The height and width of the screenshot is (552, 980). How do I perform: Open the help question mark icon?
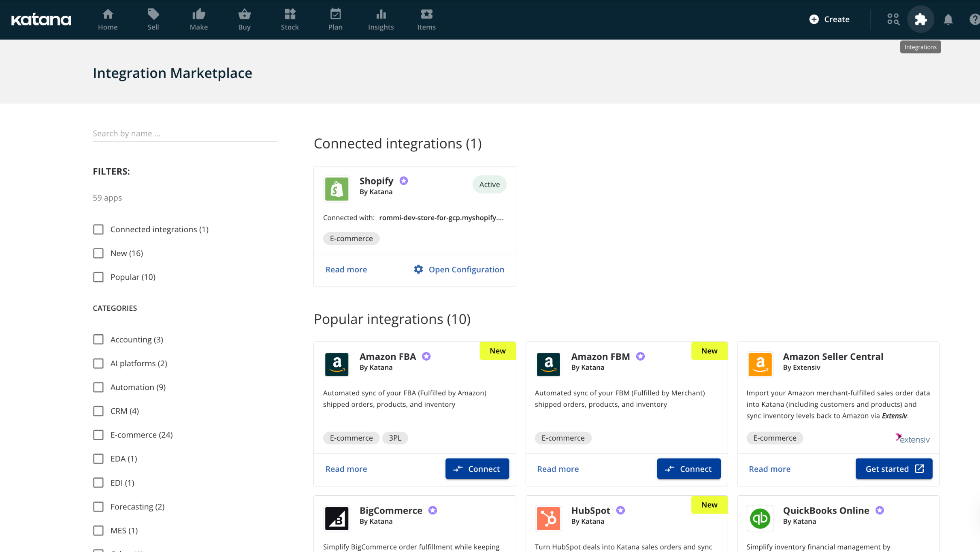pyautogui.click(x=975, y=19)
